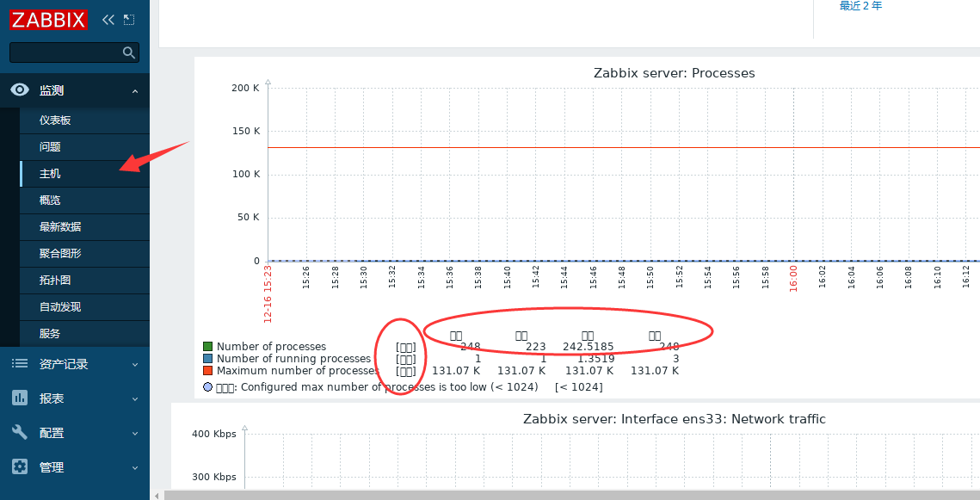Screen dimensions: 980x500
Task: Expand the 资产记录 section chevron
Action: 135,364
